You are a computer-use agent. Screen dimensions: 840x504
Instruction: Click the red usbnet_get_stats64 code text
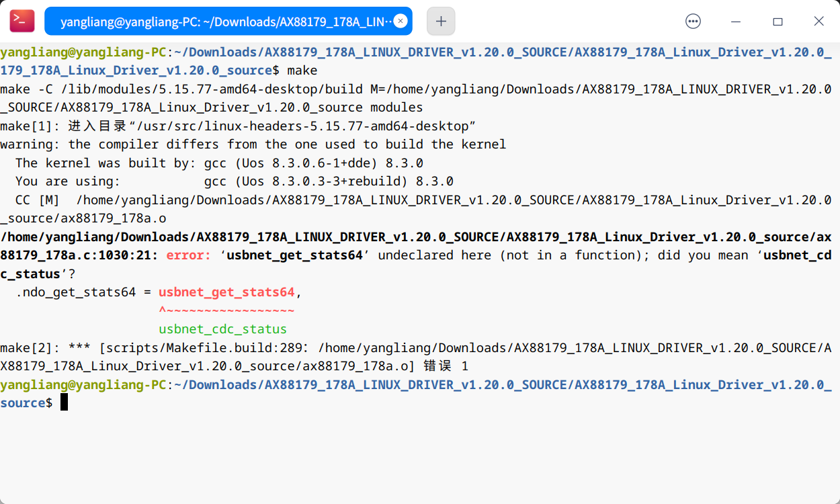(x=226, y=292)
